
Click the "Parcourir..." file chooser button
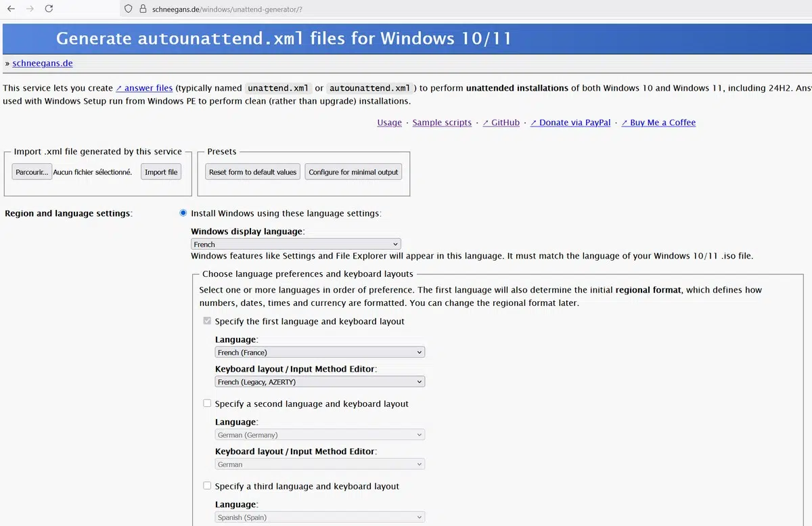[31, 171]
